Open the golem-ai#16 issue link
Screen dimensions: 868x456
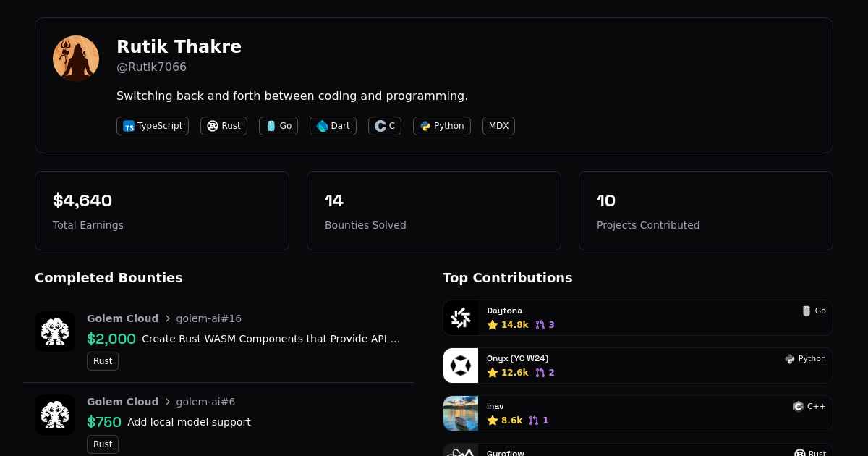[x=208, y=318]
